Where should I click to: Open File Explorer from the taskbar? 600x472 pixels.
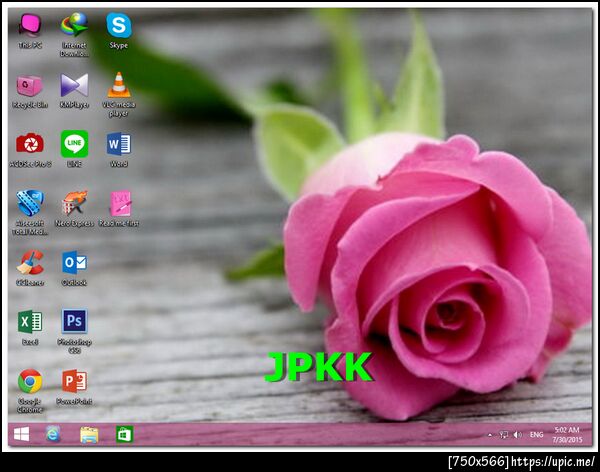(89, 435)
